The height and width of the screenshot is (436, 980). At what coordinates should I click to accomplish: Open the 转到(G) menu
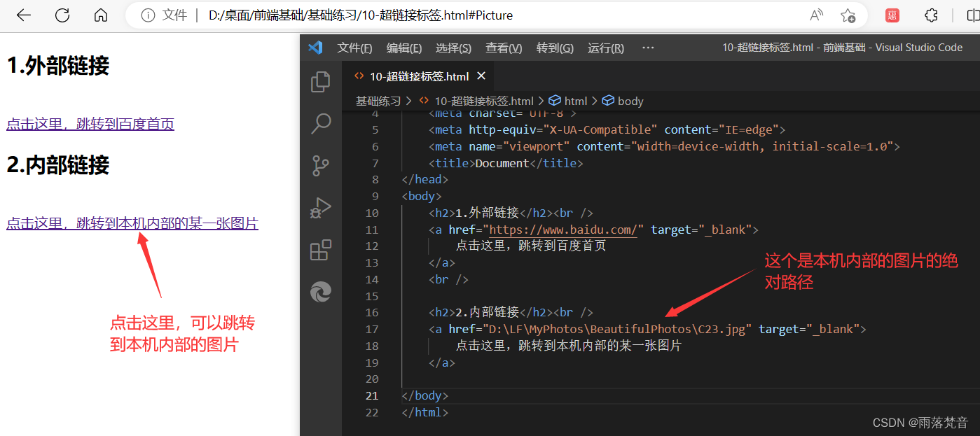[x=555, y=48]
